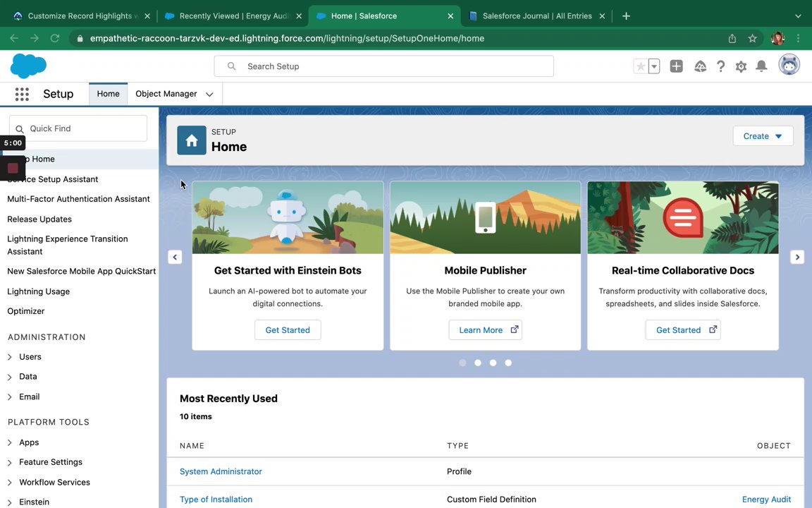Click Learn More for Mobile Publisher

click(x=485, y=329)
